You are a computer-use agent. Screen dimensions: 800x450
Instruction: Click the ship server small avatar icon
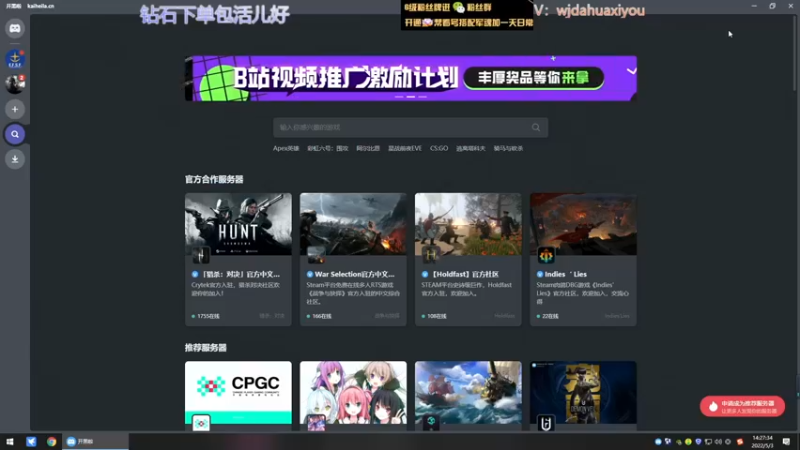pyautogui.click(x=431, y=423)
